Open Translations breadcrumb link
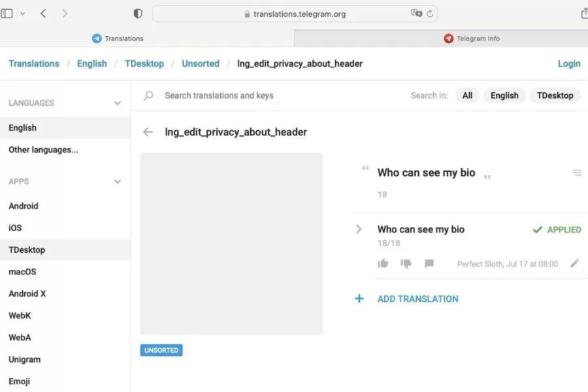 pyautogui.click(x=34, y=63)
